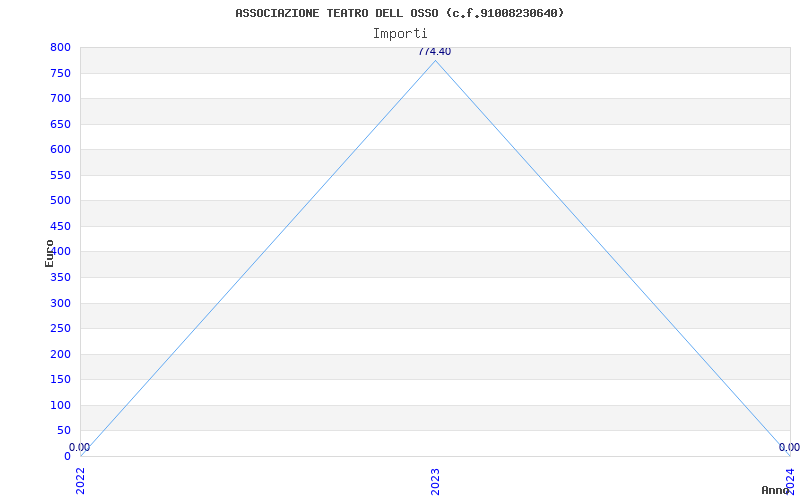Click the 2023 x-axis label
The image size is (800, 500).
pos(435,481)
